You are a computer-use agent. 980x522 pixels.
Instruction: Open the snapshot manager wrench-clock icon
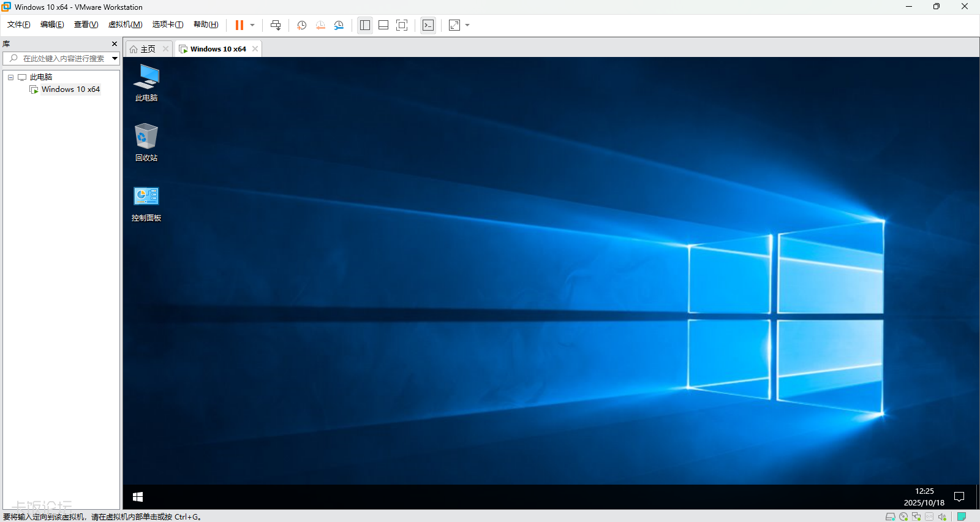(339, 25)
